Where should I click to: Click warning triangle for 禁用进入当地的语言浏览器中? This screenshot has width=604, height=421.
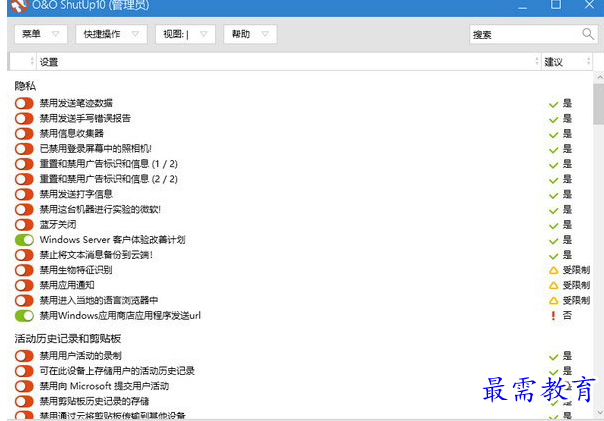(x=554, y=300)
